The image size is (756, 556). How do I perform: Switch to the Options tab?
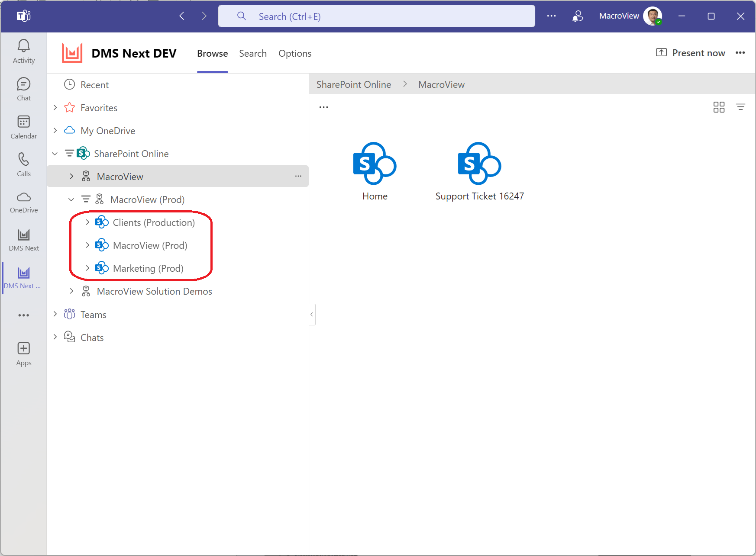(x=295, y=53)
